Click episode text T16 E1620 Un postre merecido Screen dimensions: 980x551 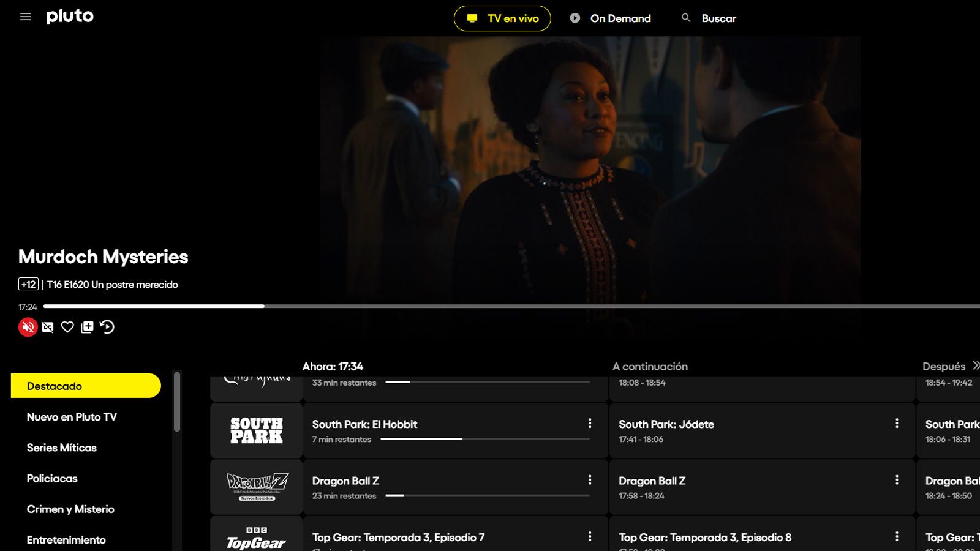click(x=112, y=285)
